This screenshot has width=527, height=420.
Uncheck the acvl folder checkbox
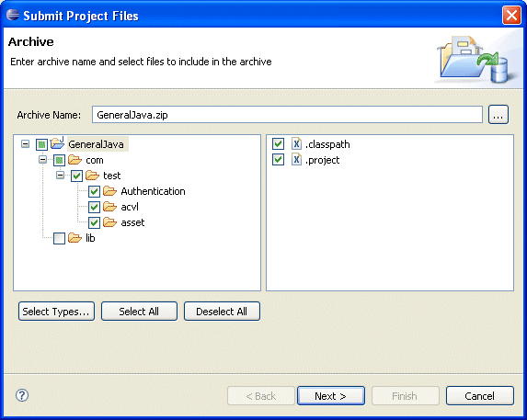click(x=94, y=207)
